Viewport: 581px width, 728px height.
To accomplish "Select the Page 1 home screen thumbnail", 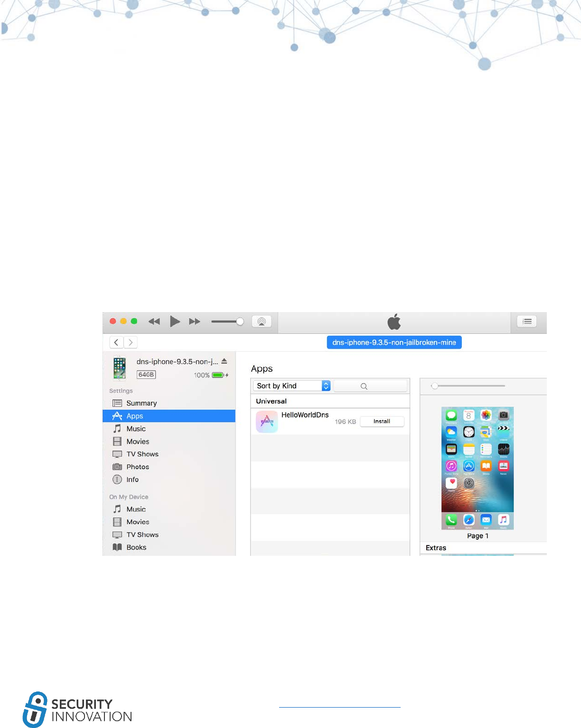I will coord(478,468).
